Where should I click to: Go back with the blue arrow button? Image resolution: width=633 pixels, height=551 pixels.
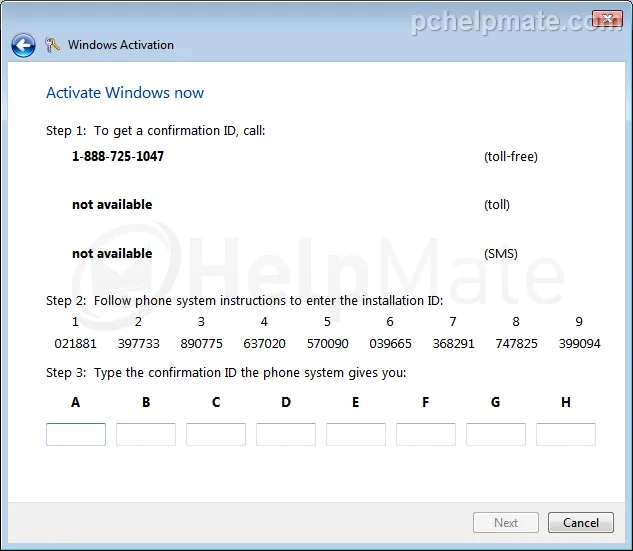click(x=23, y=45)
